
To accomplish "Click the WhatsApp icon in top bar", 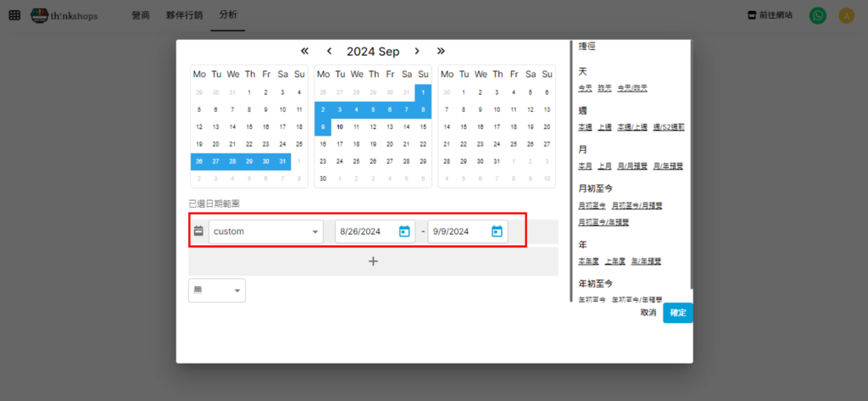I will [817, 15].
